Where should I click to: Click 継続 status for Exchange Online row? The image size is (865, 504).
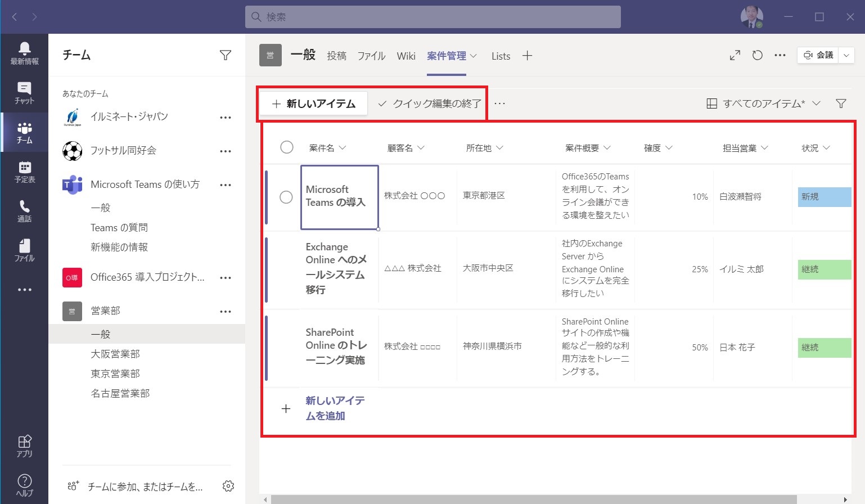[x=825, y=269]
